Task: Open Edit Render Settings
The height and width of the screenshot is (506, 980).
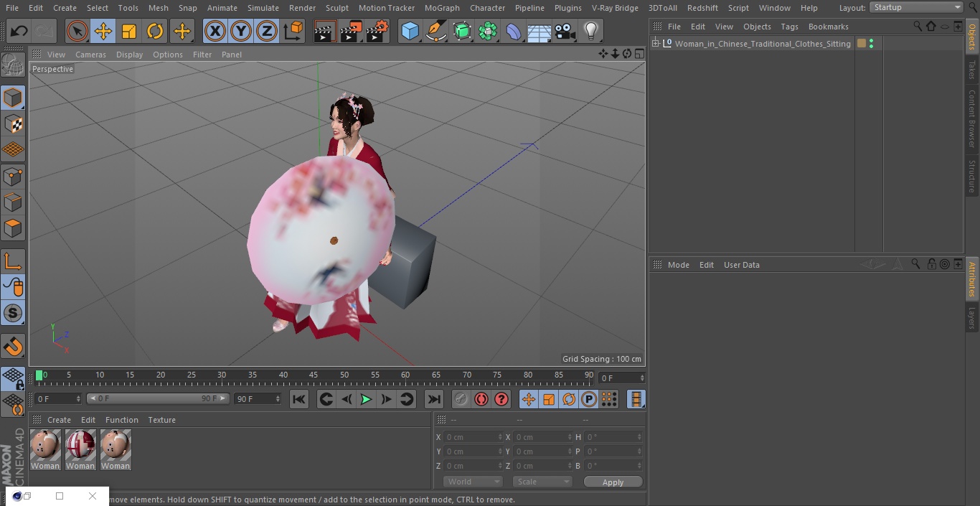Action: pyautogui.click(x=377, y=31)
